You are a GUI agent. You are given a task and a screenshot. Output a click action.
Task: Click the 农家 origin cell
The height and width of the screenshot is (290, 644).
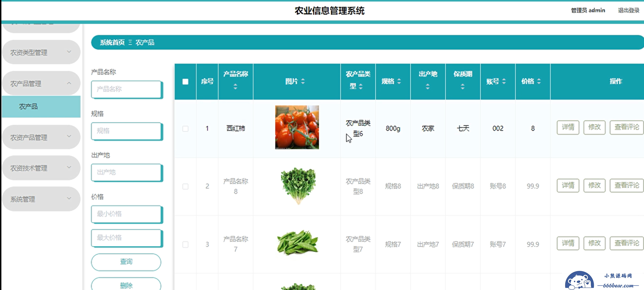pyautogui.click(x=428, y=129)
